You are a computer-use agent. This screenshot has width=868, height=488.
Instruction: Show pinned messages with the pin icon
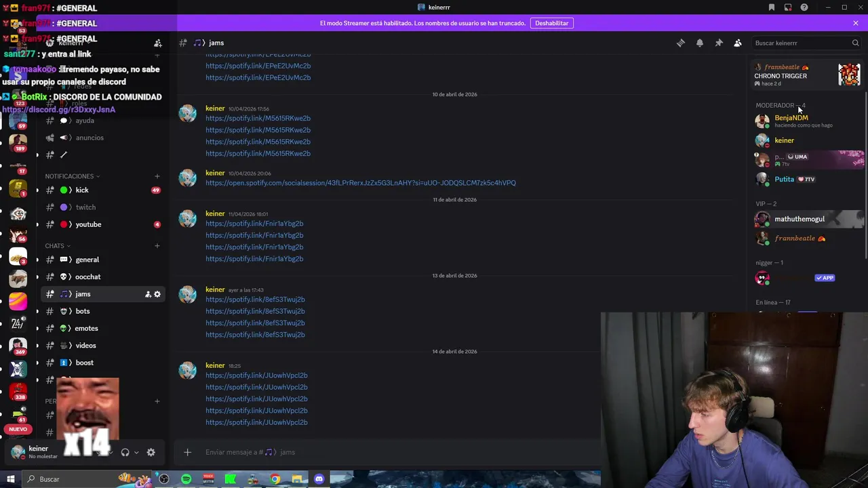click(719, 43)
